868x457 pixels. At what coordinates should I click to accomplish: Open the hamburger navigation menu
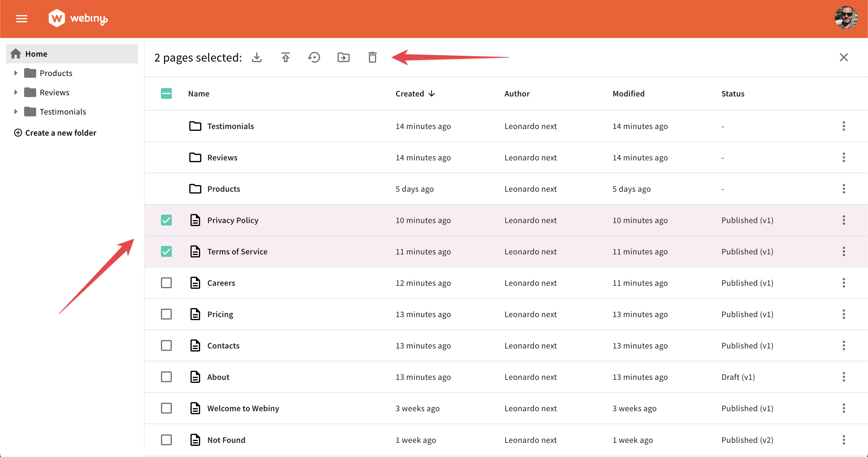tap(21, 18)
